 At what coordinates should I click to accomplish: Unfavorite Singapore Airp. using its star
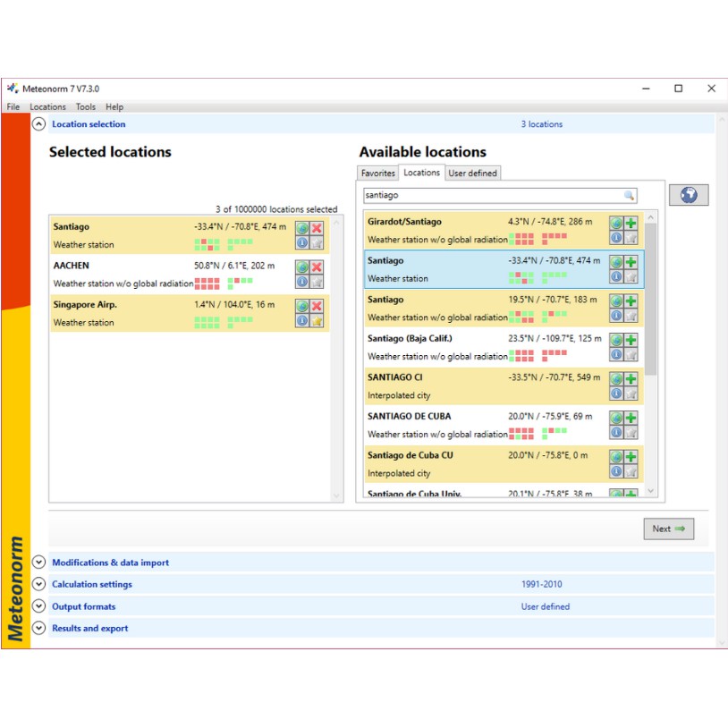(317, 320)
